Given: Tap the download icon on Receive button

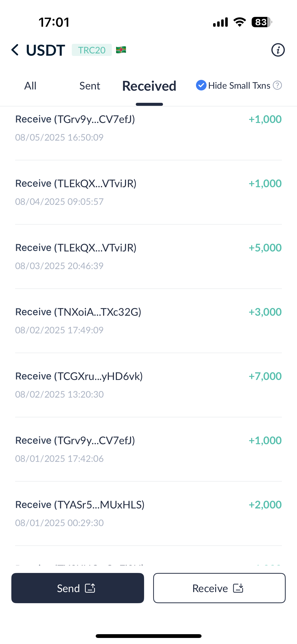Looking at the screenshot, I should pos(238,588).
